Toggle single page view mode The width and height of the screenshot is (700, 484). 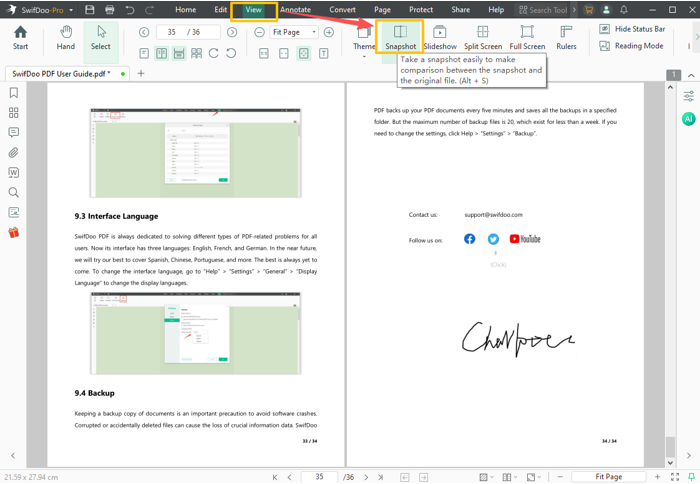(144, 54)
